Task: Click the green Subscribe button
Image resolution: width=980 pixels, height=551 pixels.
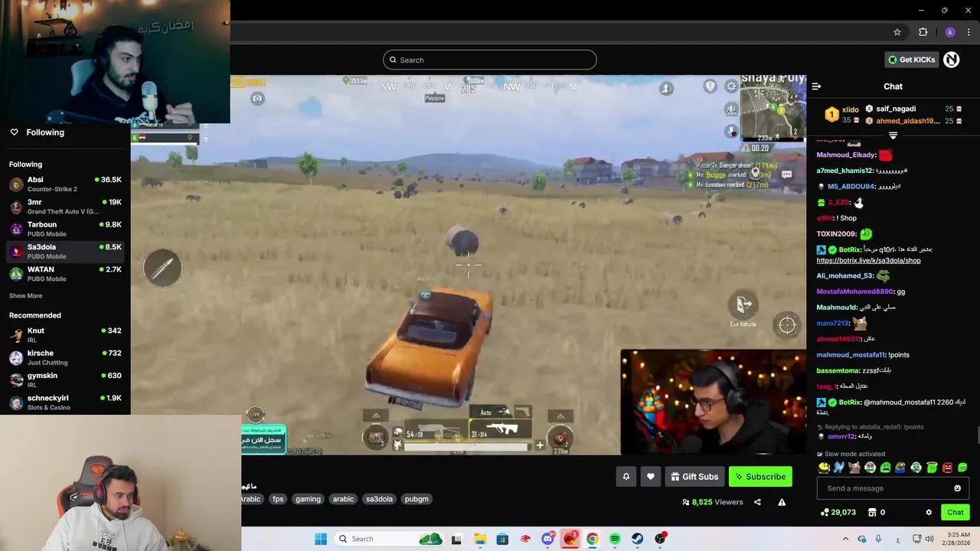Action: coord(760,477)
